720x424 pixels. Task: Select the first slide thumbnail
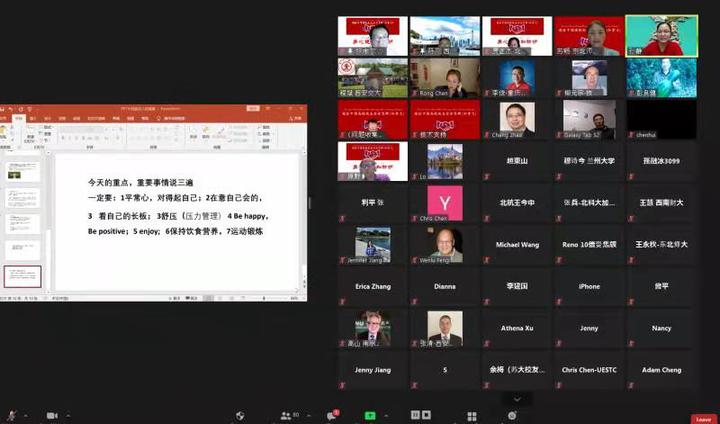22,171
